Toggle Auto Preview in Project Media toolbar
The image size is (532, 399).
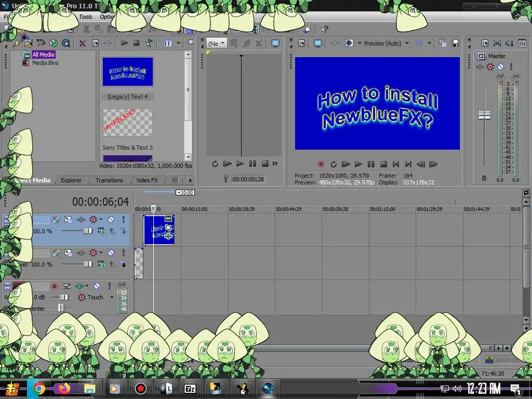tap(149, 43)
